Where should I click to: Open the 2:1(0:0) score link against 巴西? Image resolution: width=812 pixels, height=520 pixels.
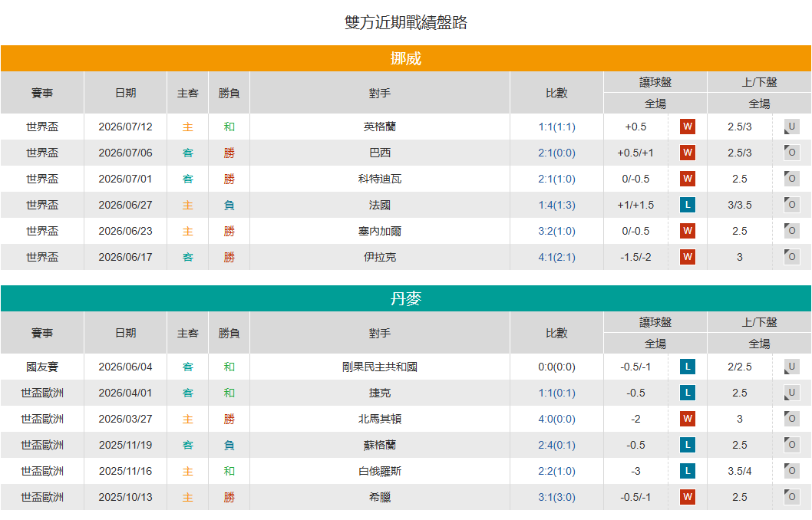coord(556,153)
